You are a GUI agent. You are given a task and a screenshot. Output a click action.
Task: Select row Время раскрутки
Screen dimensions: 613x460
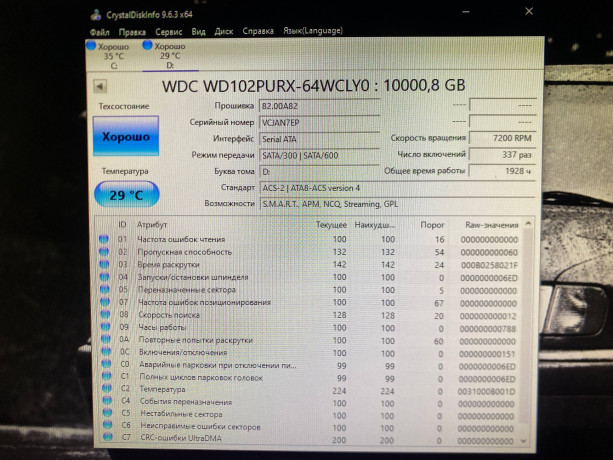coord(309,265)
